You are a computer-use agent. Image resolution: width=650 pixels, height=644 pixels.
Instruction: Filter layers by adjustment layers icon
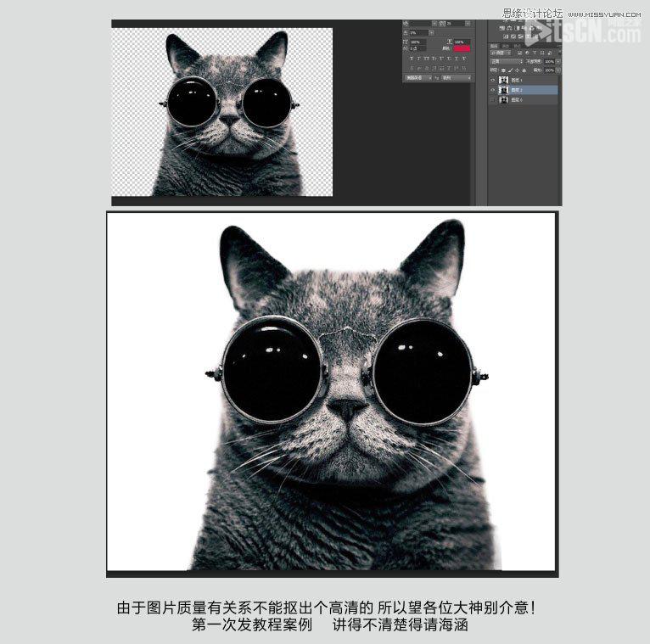point(527,53)
